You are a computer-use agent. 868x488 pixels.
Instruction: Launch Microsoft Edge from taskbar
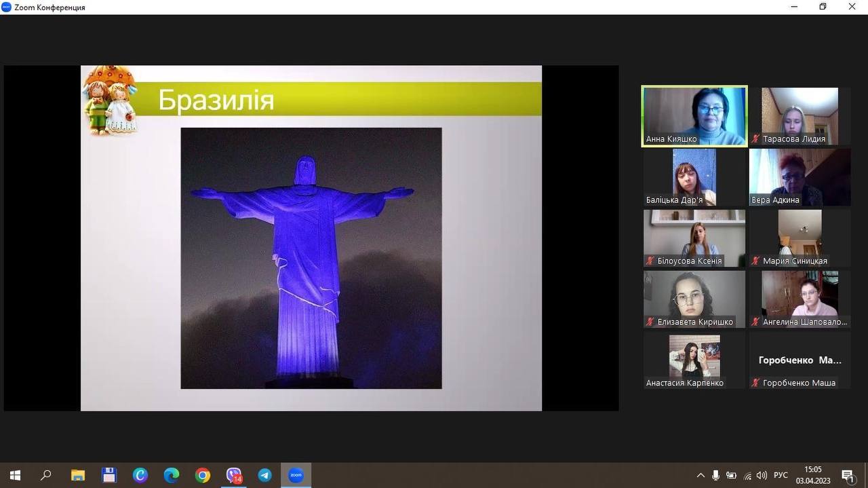[172, 475]
